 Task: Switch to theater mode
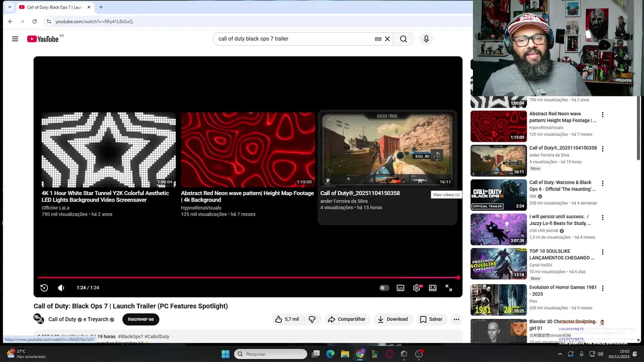coord(433,288)
